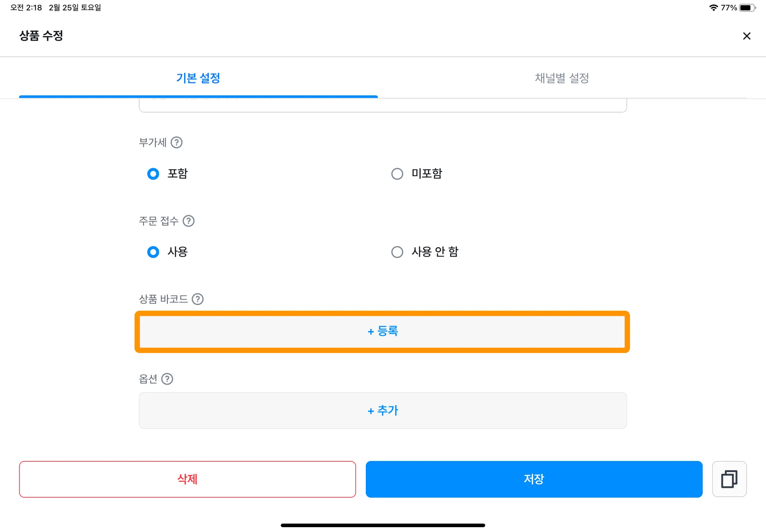Click the duplicate product copy icon

coord(729,479)
